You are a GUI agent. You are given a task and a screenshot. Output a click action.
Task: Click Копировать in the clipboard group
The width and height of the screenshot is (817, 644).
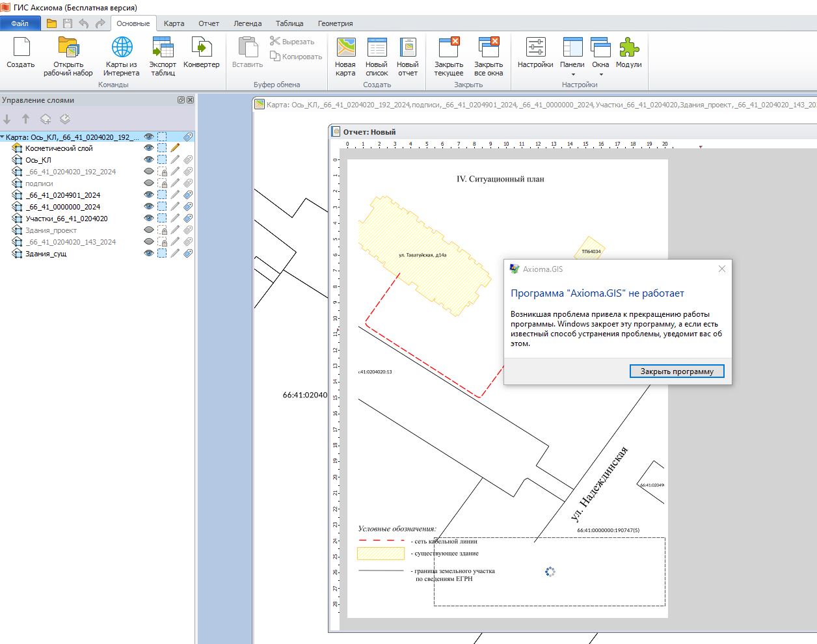click(x=296, y=57)
